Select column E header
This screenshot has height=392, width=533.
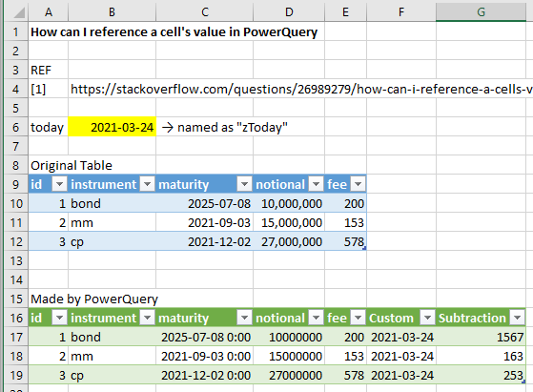point(346,11)
